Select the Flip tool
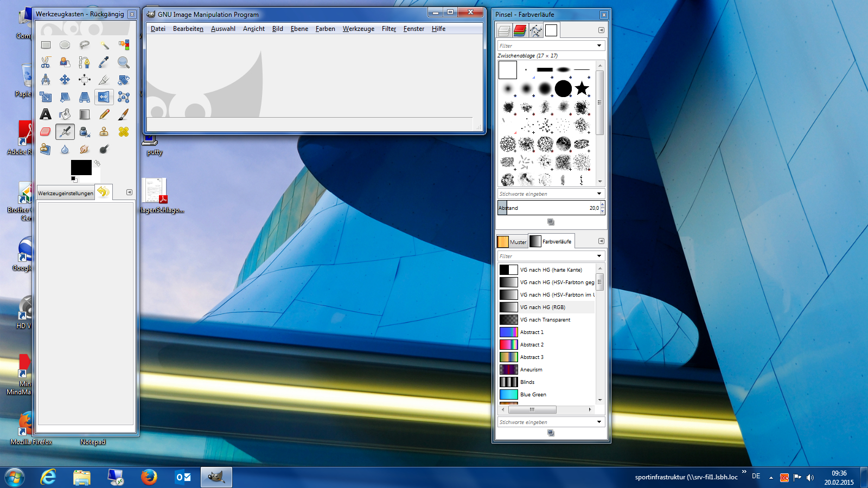 [104, 97]
